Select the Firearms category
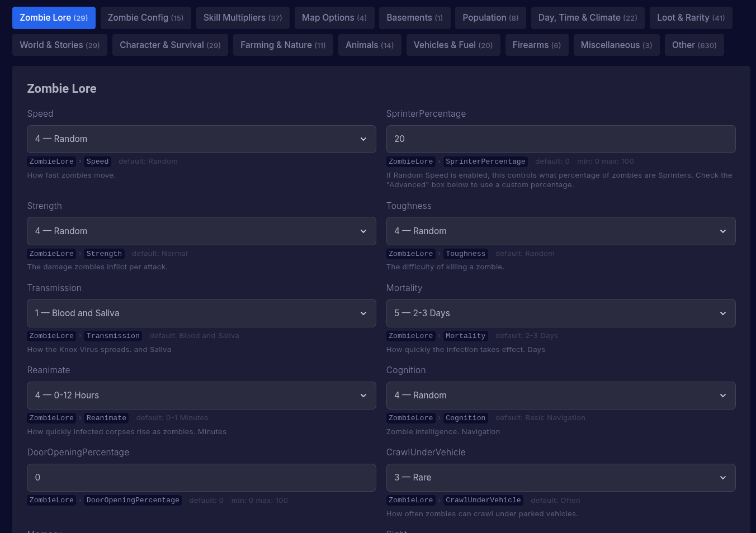 (537, 45)
